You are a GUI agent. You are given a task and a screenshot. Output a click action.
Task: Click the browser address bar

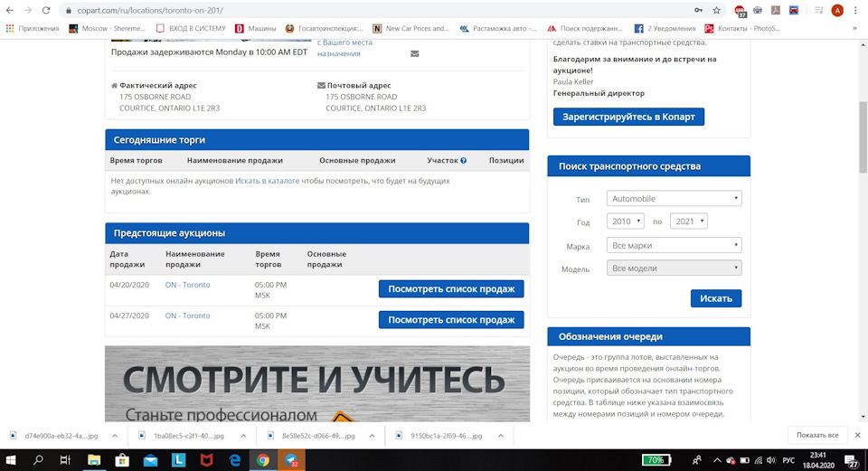pyautogui.click(x=376, y=10)
